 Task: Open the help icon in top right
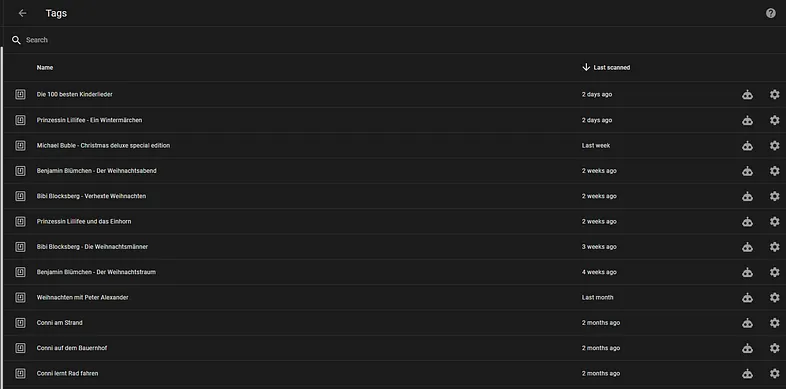click(771, 14)
